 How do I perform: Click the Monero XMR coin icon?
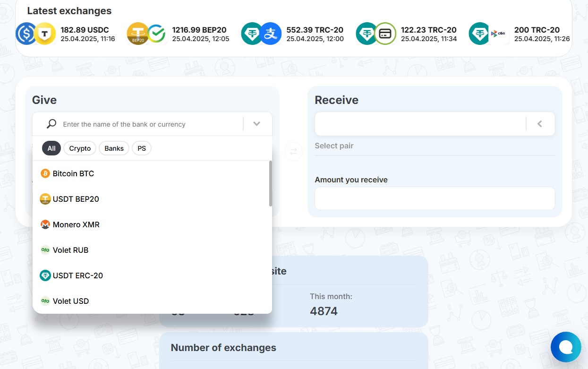point(45,224)
